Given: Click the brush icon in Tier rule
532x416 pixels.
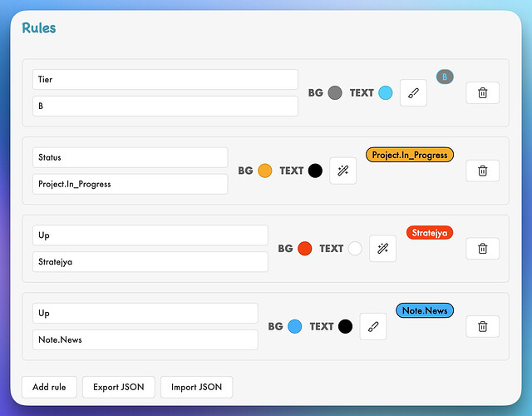Looking at the screenshot, I should coord(413,93).
